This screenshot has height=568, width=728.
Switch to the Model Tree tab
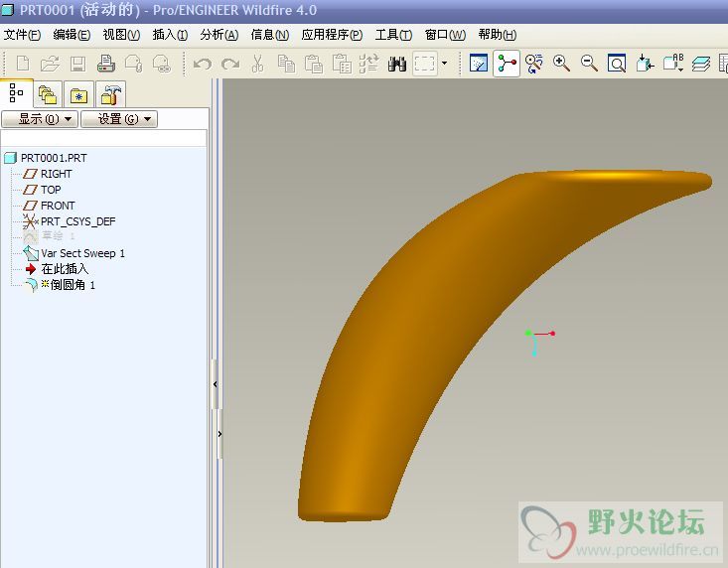click(17, 93)
